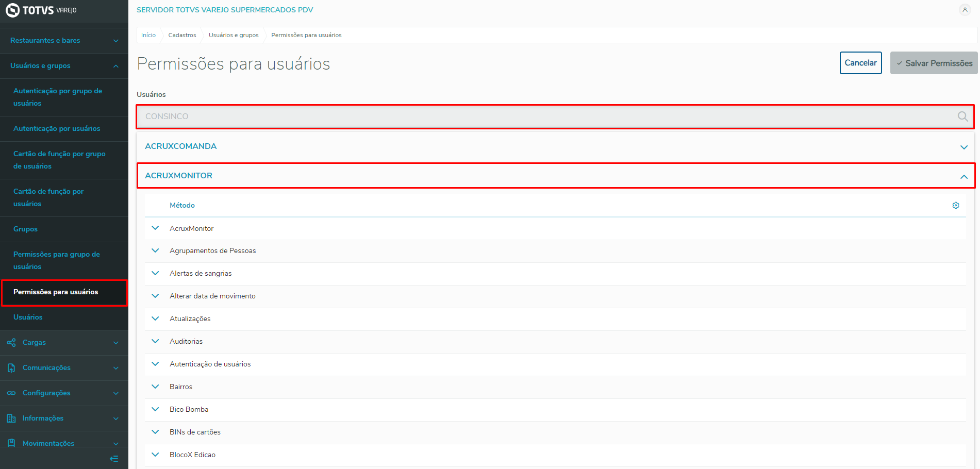Expand the Movimentações menu chevron
This screenshot has width=980, height=469.
coord(116,443)
